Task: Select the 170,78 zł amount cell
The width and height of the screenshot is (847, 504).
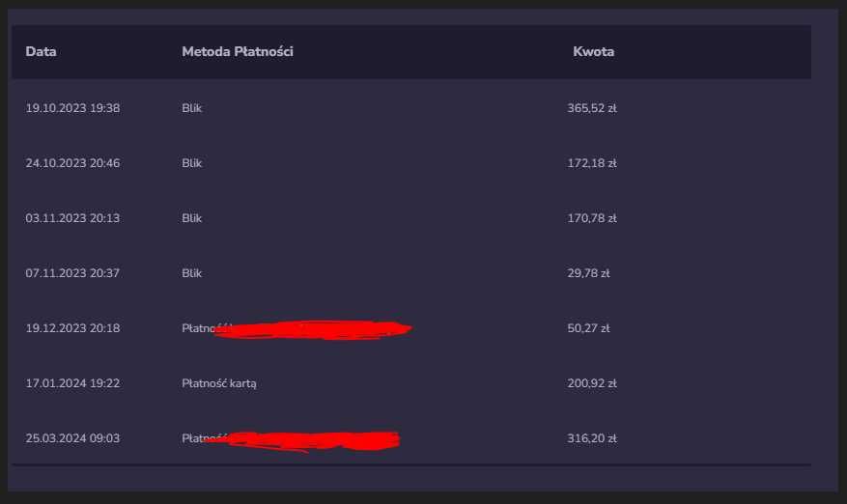Action: tap(591, 218)
